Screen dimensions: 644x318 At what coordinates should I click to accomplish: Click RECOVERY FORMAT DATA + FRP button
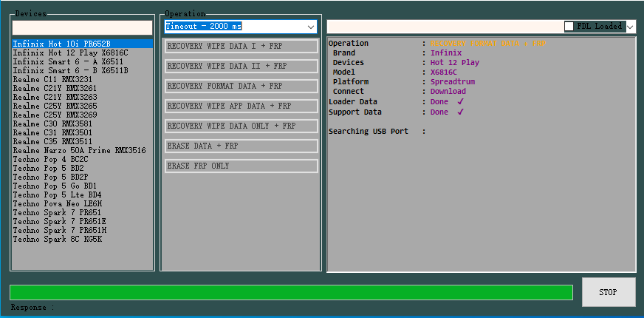coord(241,86)
